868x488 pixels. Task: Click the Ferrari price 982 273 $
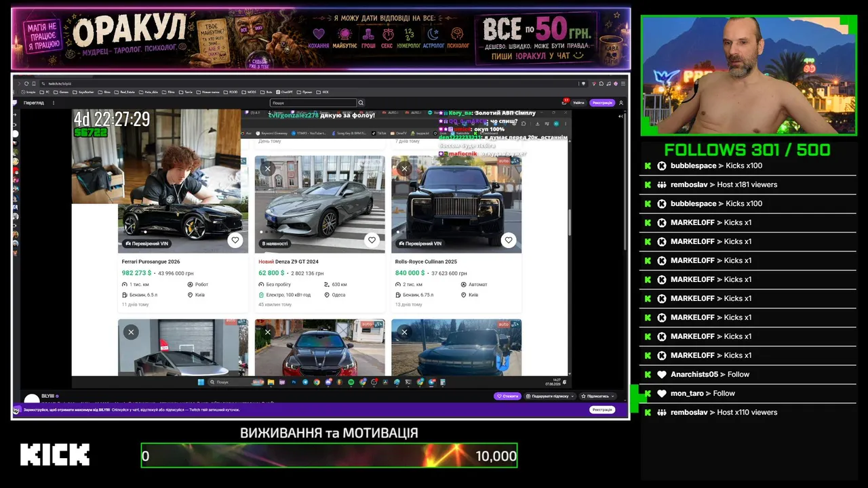[x=136, y=273]
